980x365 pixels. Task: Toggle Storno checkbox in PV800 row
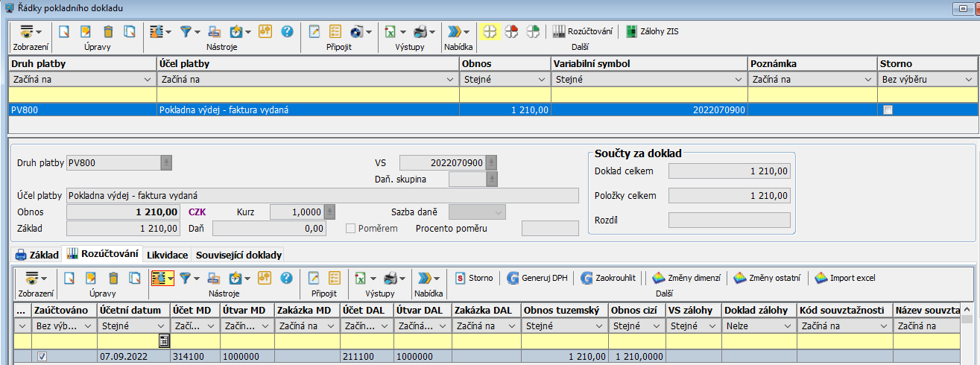click(887, 110)
